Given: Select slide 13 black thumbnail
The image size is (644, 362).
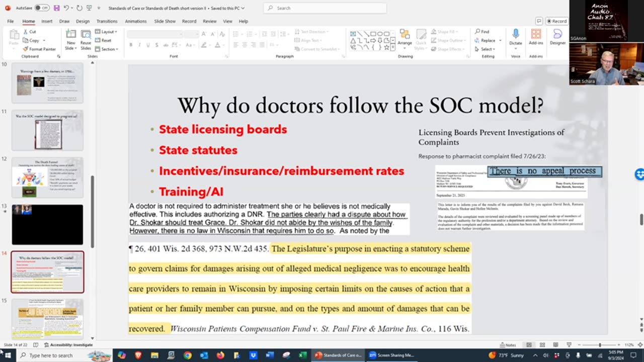Looking at the screenshot, I should (47, 224).
